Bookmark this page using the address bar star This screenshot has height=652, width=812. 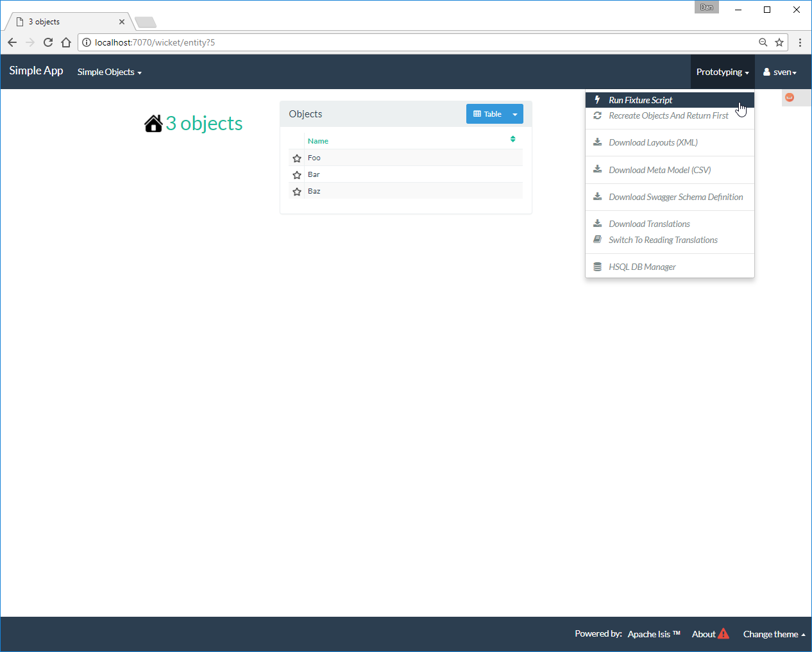[x=779, y=42]
